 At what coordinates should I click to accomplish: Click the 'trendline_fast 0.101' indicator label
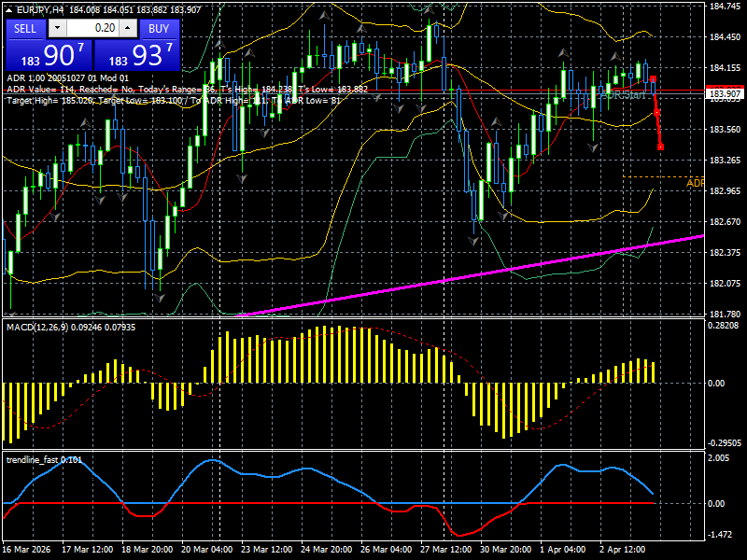(44, 460)
